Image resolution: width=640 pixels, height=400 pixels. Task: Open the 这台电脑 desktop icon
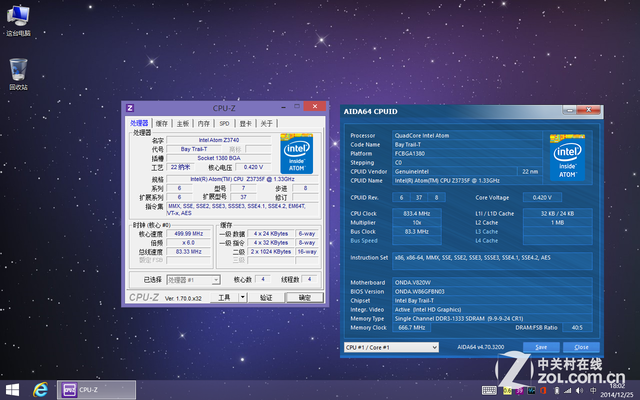[x=18, y=20]
